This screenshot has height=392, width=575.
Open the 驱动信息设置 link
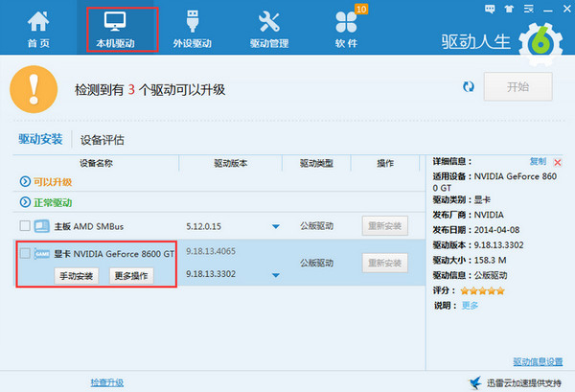click(x=538, y=362)
